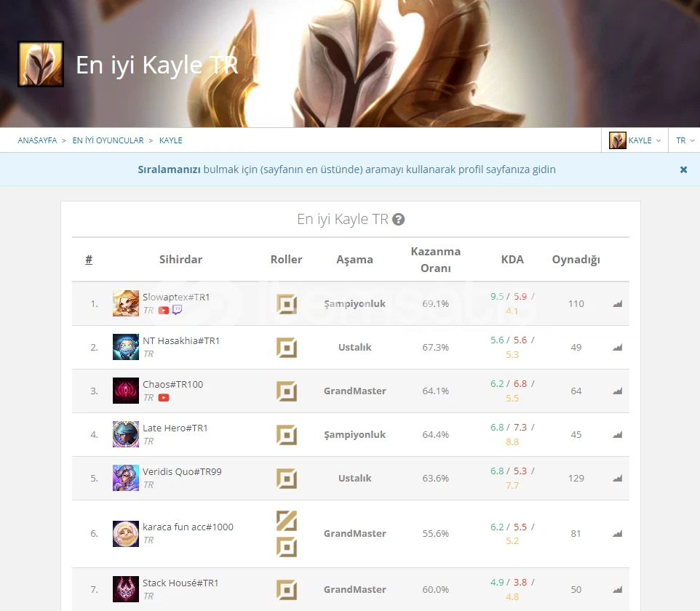Click Ustalık tier in Veridis Quo row

point(355,479)
